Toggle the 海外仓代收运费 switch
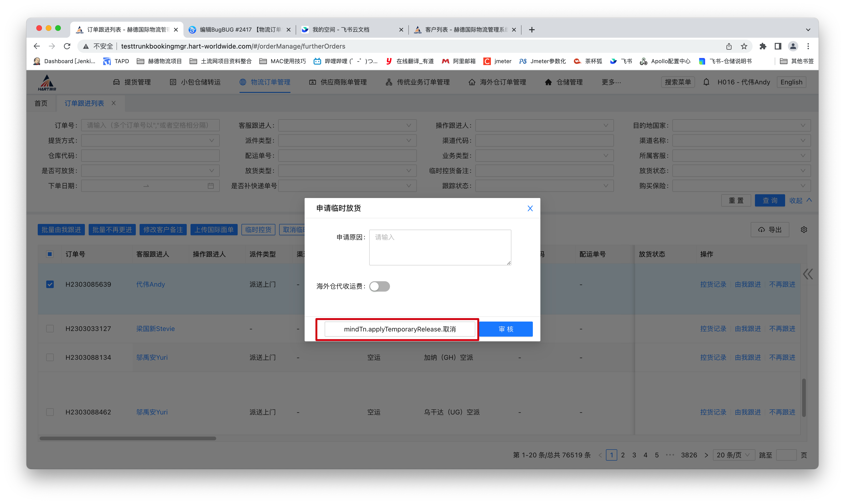This screenshot has height=504, width=845. click(379, 286)
